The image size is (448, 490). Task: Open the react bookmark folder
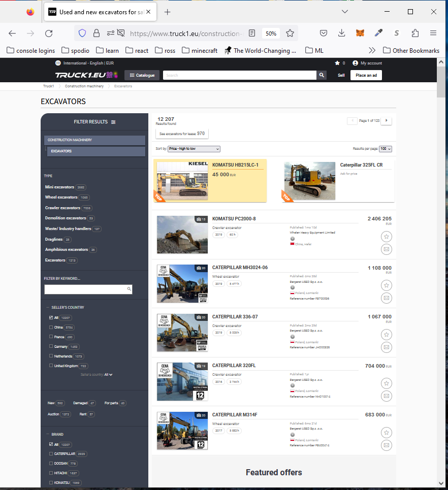click(x=137, y=50)
